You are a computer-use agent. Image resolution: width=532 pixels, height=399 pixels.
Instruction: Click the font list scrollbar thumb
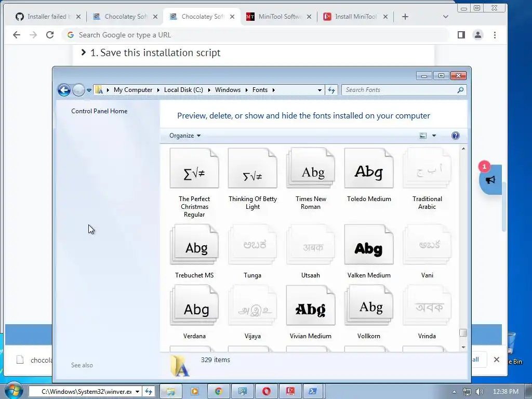coord(463,333)
